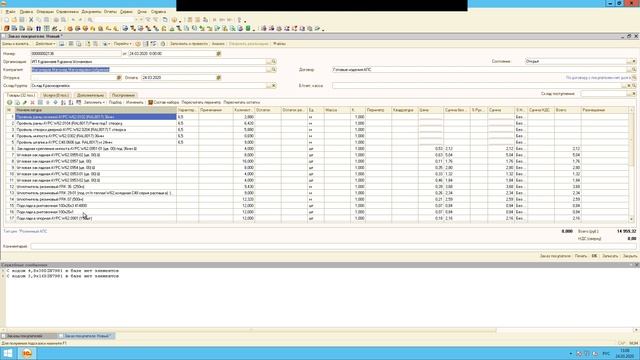Click Пересчитать периметр button
This screenshot has height=360, width=640.
click(201, 102)
